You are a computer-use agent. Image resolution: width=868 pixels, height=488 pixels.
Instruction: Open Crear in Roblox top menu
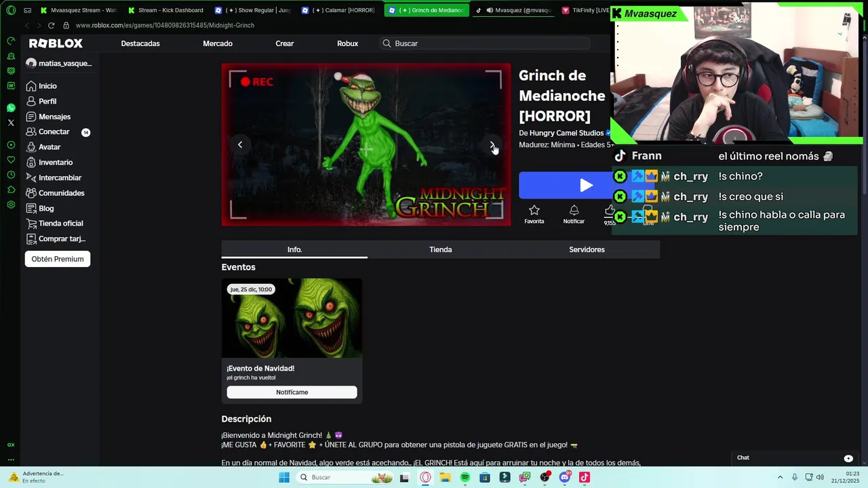pyautogui.click(x=285, y=43)
